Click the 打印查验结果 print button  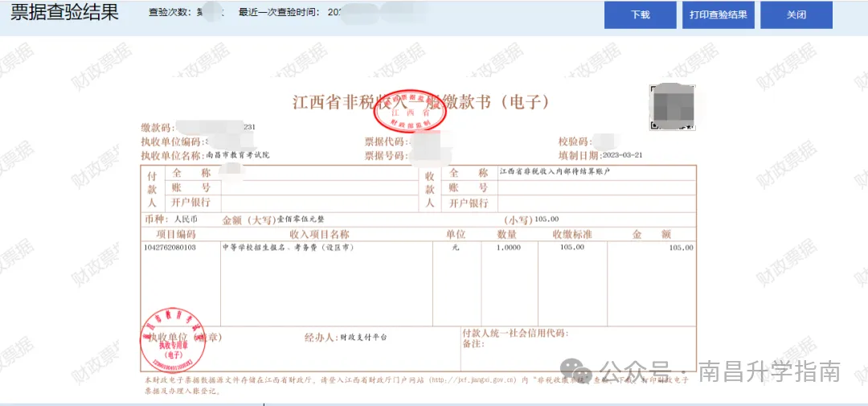[718, 15]
